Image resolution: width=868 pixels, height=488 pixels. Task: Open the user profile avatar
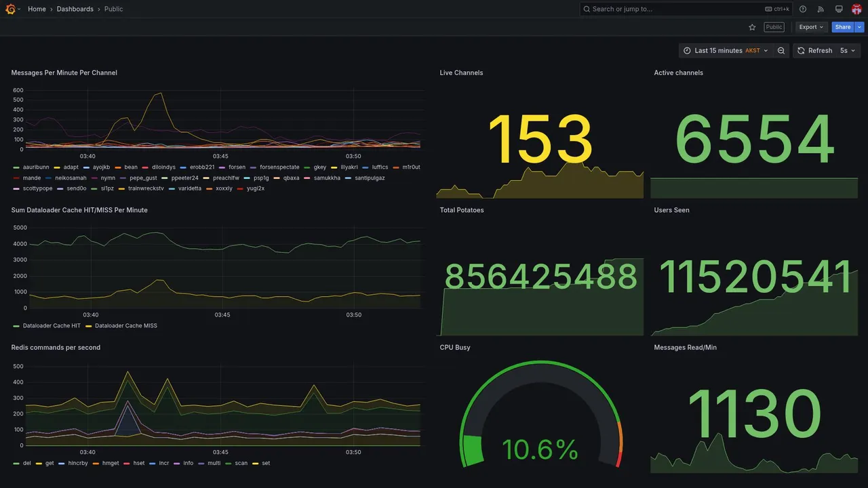(x=856, y=9)
